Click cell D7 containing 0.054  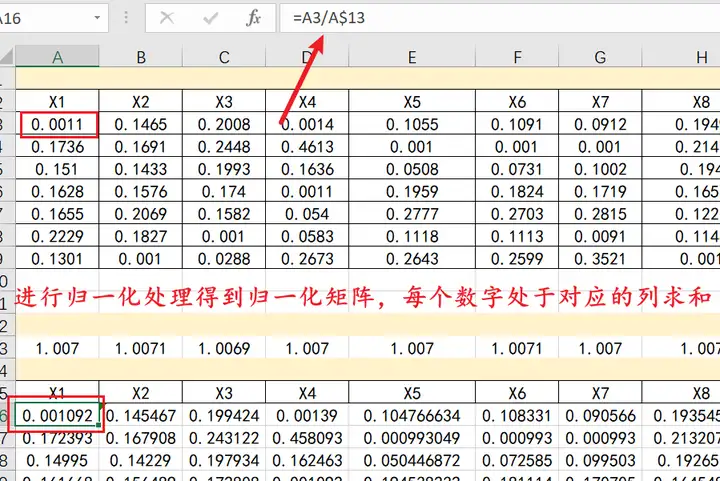click(x=307, y=214)
